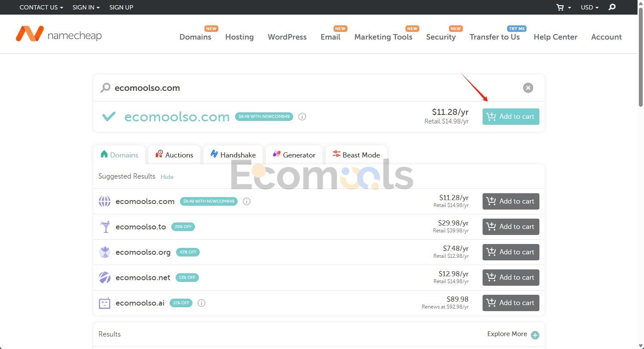Switch to the Generator tab
644x349 pixels.
294,155
